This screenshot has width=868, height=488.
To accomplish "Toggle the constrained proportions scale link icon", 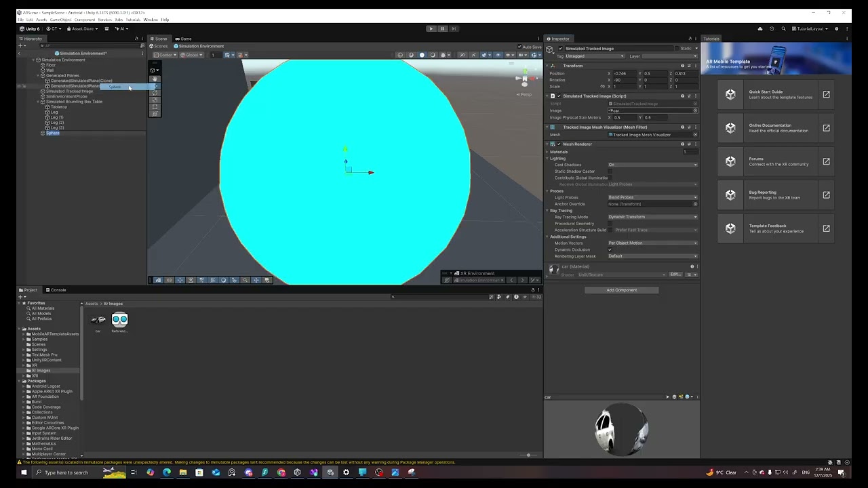I will pyautogui.click(x=602, y=87).
